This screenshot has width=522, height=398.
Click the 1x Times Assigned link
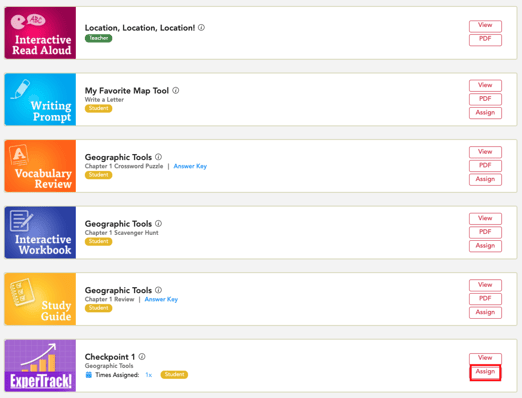point(149,375)
